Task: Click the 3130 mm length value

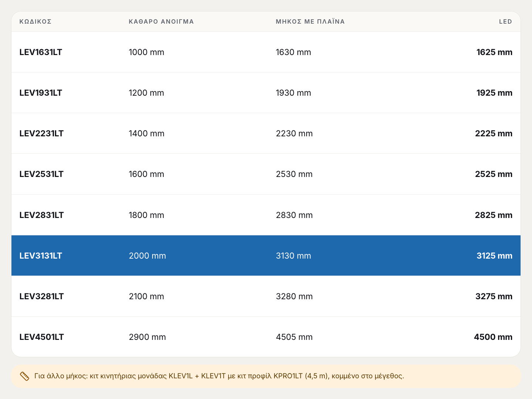Action: point(293,256)
